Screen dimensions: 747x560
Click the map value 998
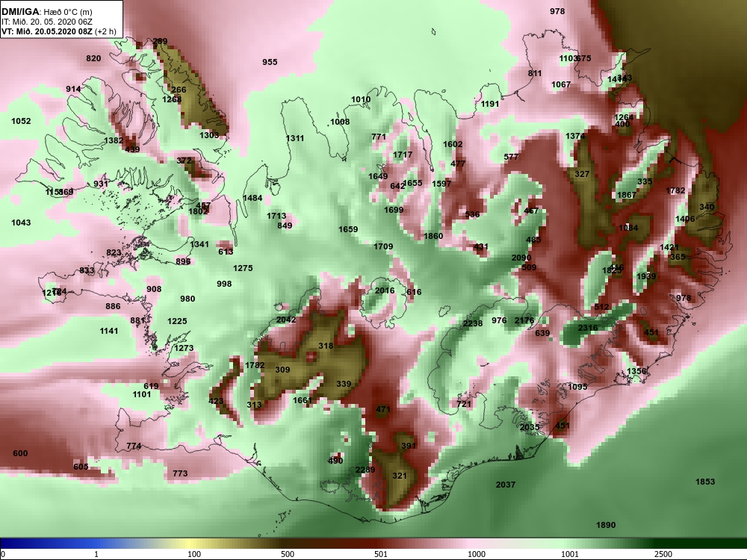click(224, 284)
